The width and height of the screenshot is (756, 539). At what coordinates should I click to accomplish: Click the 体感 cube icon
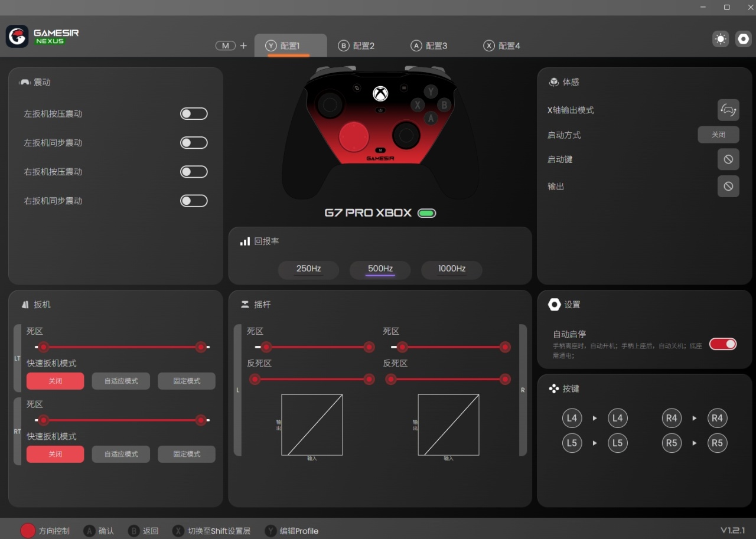[553, 82]
